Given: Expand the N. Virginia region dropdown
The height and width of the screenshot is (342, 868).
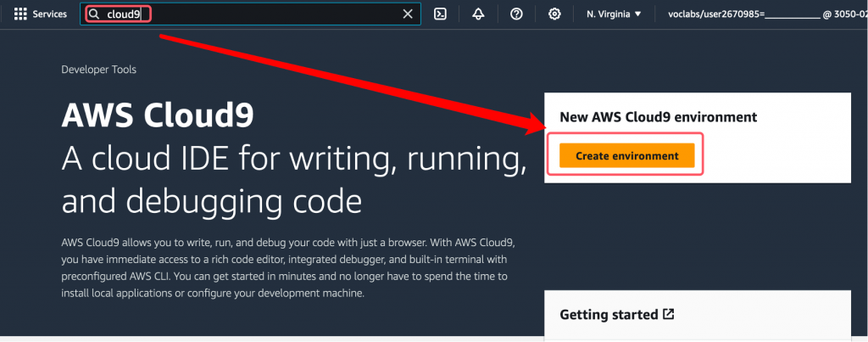Looking at the screenshot, I should point(614,14).
